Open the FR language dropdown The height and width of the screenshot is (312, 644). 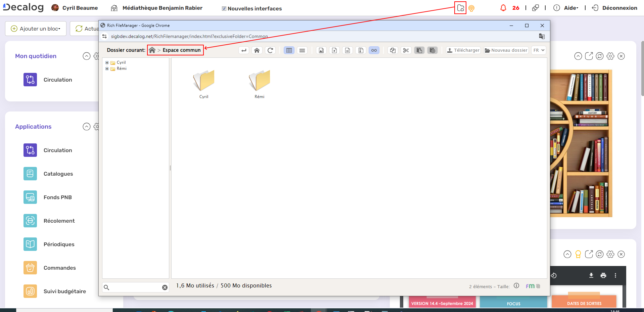tap(539, 50)
